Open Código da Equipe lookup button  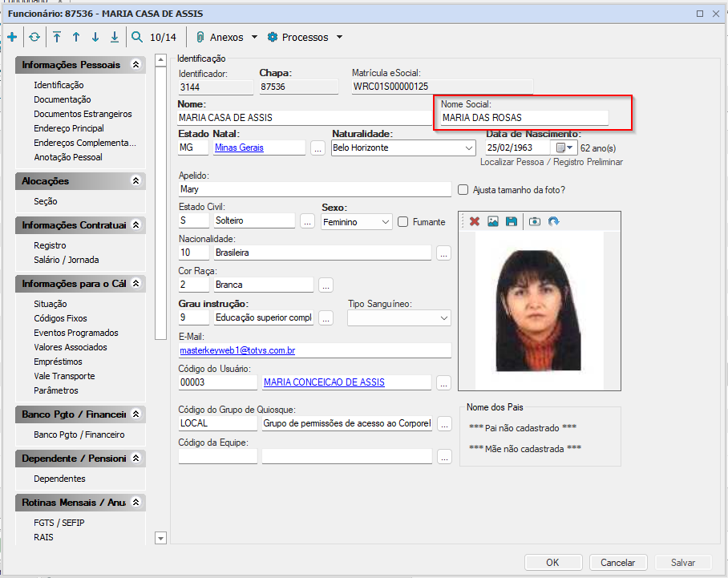click(x=444, y=456)
